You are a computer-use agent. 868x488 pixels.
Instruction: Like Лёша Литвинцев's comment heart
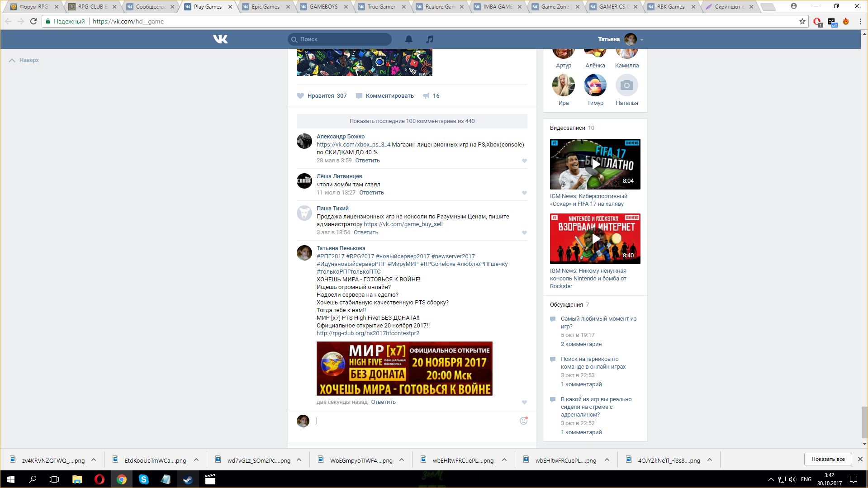(524, 193)
